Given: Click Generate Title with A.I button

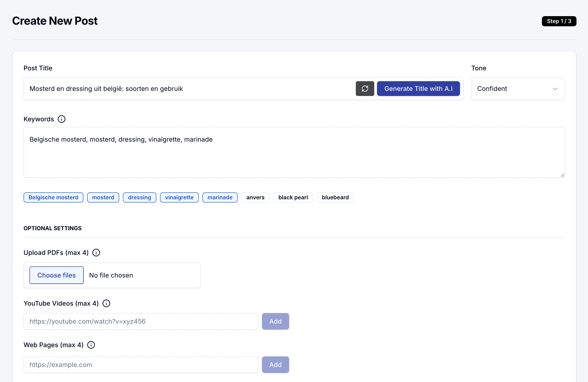Looking at the screenshot, I should tap(418, 88).
